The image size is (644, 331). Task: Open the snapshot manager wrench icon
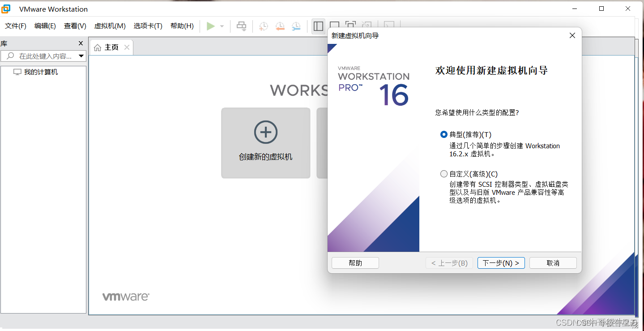(296, 26)
